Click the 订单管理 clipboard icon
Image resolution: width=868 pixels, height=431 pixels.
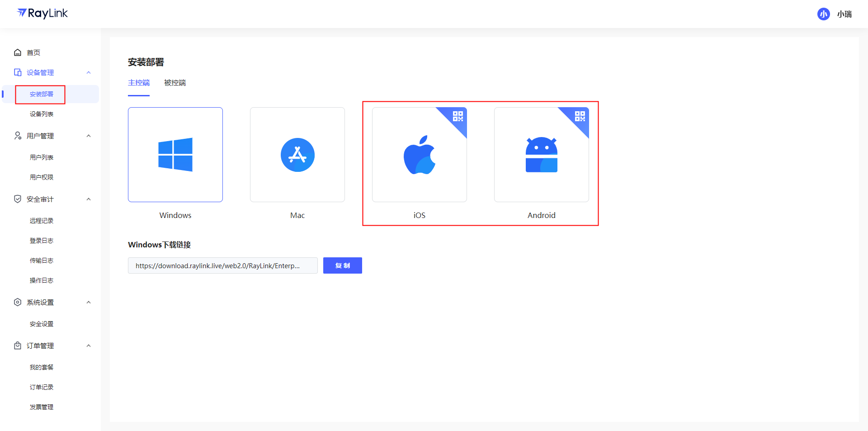tap(18, 346)
